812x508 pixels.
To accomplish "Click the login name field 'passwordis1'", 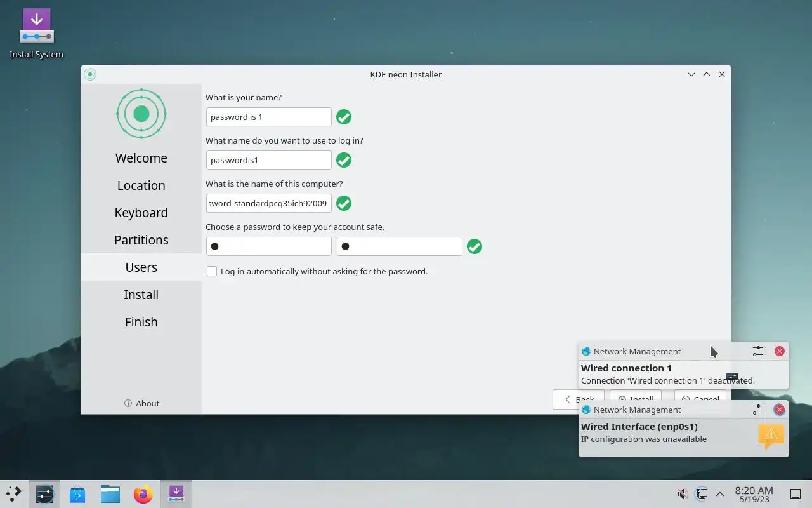I will pos(269,160).
